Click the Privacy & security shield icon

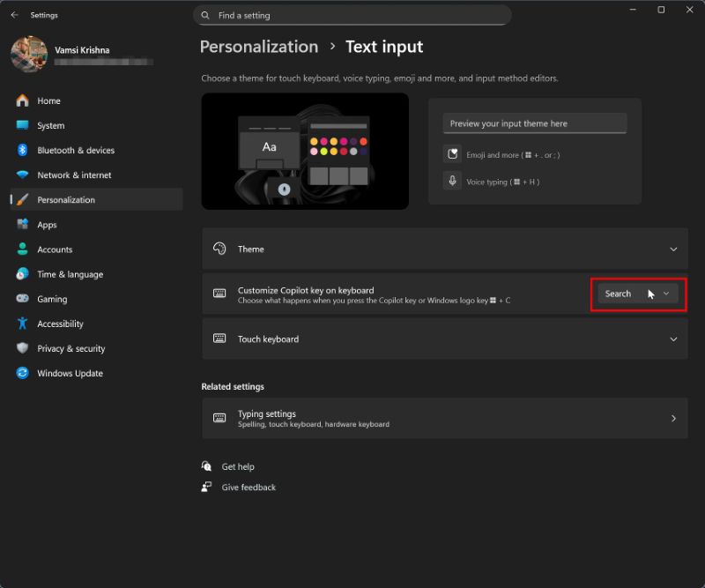22,349
